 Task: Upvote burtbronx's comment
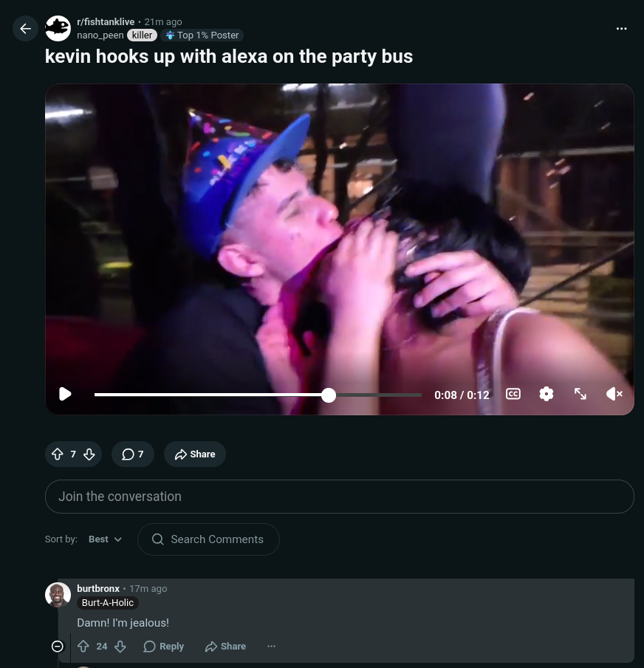[x=83, y=647]
